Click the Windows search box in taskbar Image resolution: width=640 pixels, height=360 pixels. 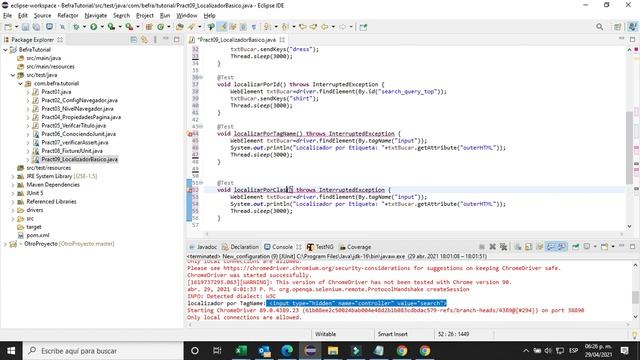coord(103,351)
